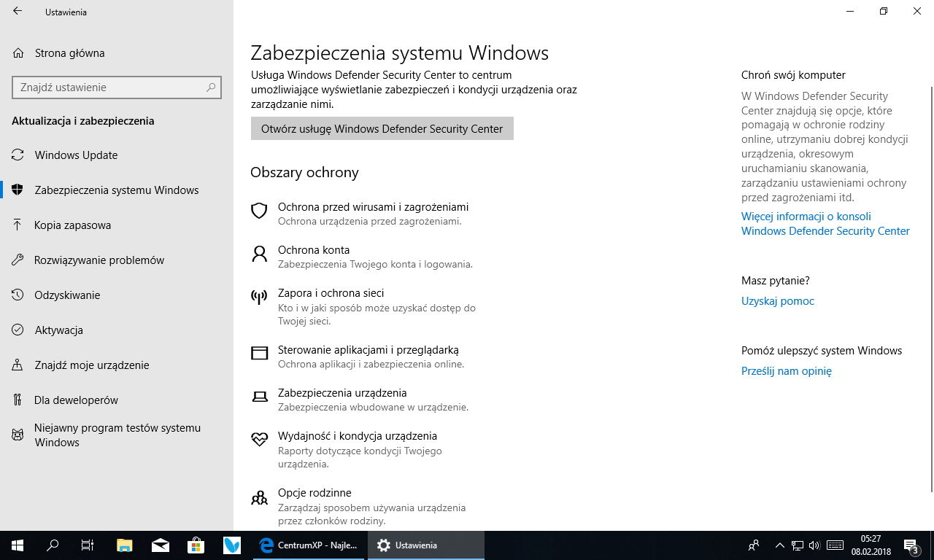The width and height of the screenshot is (934, 560).
Task: Show hidden tray icons chevron
Action: 780,545
